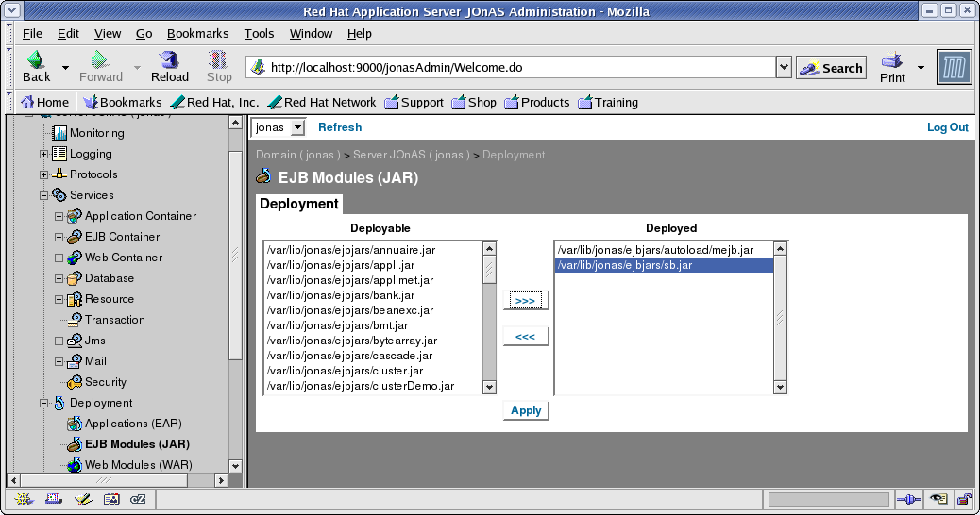Screen dimensions: 980x515
Task: Select cluster.jar in Deployable list
Action: pyautogui.click(x=373, y=371)
